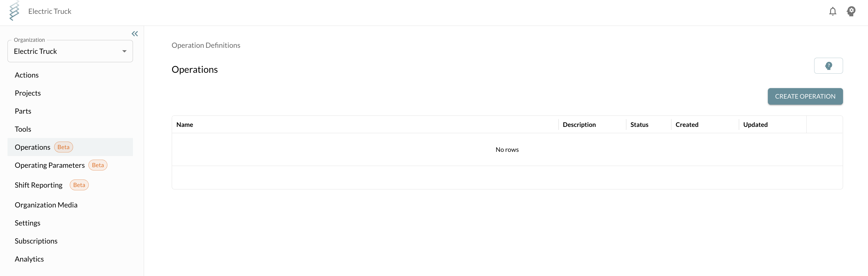The image size is (868, 276).
Task: Collapse the sidebar with double chevron
Action: pos(135,34)
